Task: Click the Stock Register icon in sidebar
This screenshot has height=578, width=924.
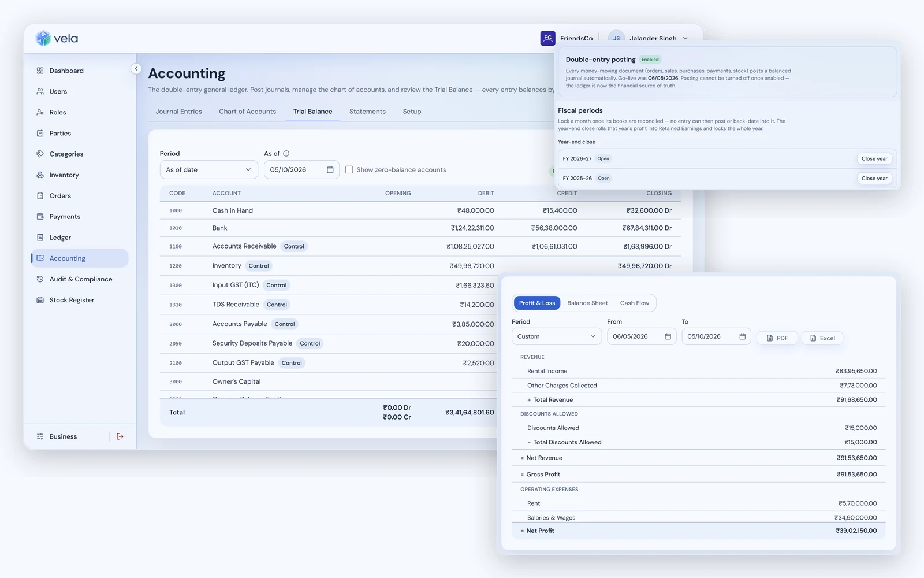Action: click(x=40, y=300)
